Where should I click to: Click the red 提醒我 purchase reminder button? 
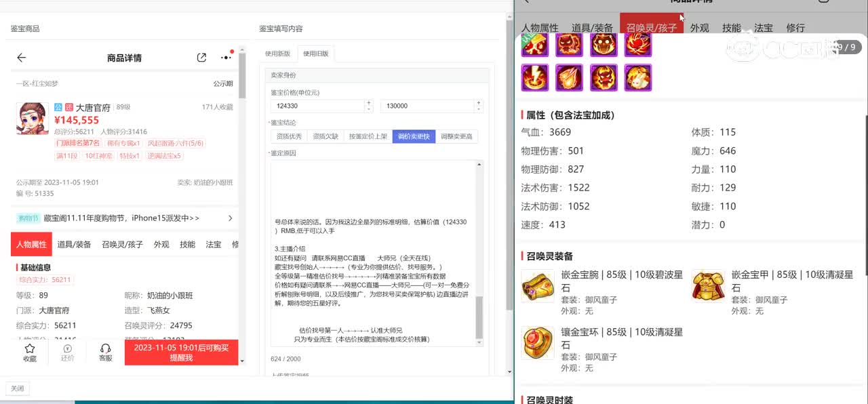(181, 352)
